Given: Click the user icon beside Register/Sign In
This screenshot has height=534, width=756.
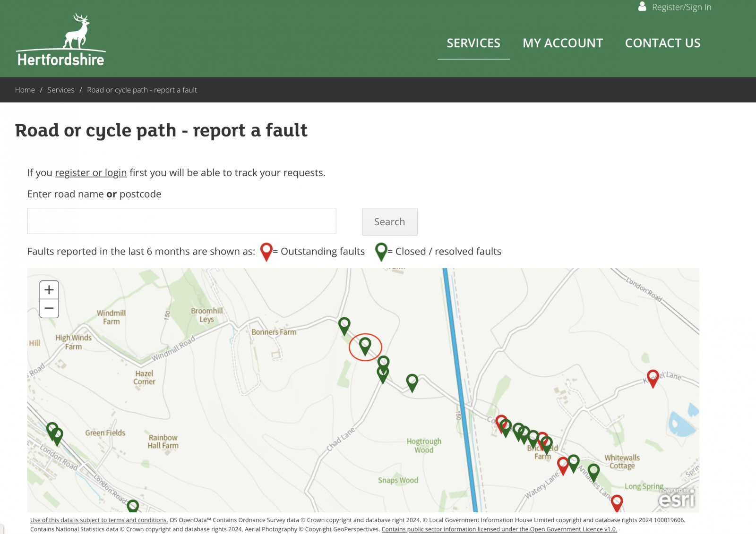Looking at the screenshot, I should tap(642, 7).
